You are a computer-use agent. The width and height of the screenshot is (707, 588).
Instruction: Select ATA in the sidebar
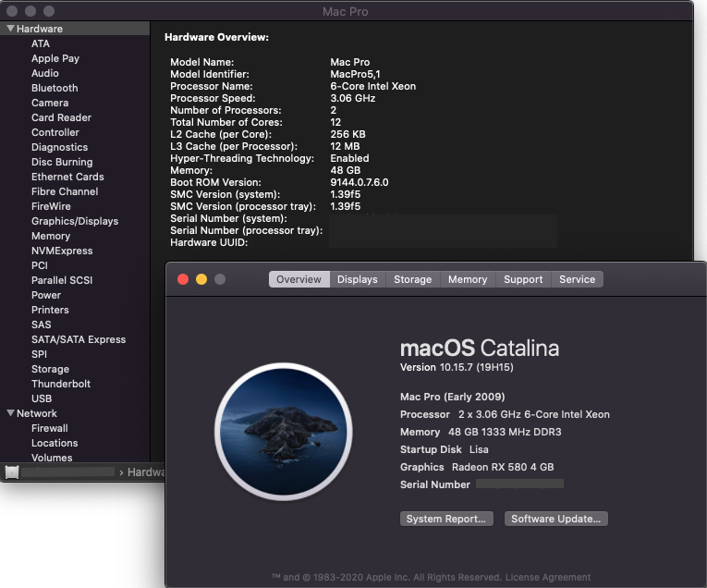click(x=41, y=43)
